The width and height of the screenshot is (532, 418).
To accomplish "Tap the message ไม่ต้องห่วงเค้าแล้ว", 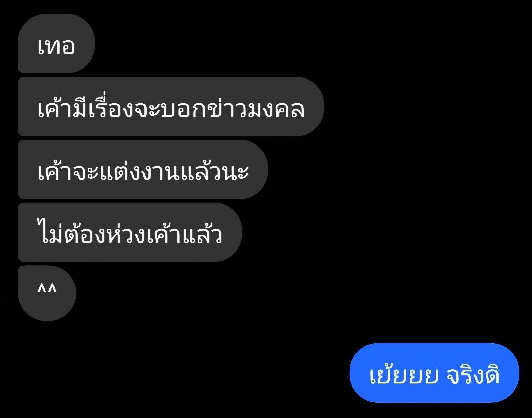I will pyautogui.click(x=130, y=232).
